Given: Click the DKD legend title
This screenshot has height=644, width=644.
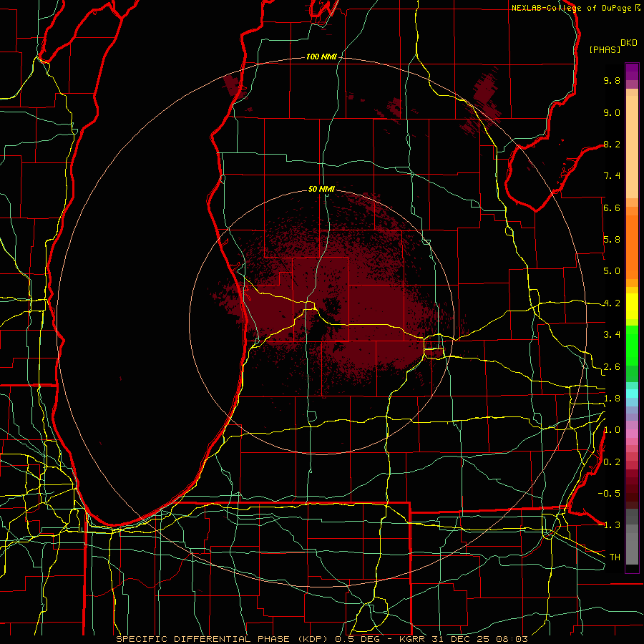Looking at the screenshot, I should pos(629,43).
